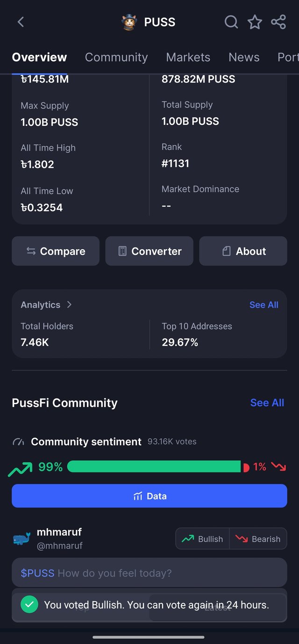Open search with the magnifier icon
Image resolution: width=299 pixels, height=644 pixels.
pyautogui.click(x=231, y=22)
